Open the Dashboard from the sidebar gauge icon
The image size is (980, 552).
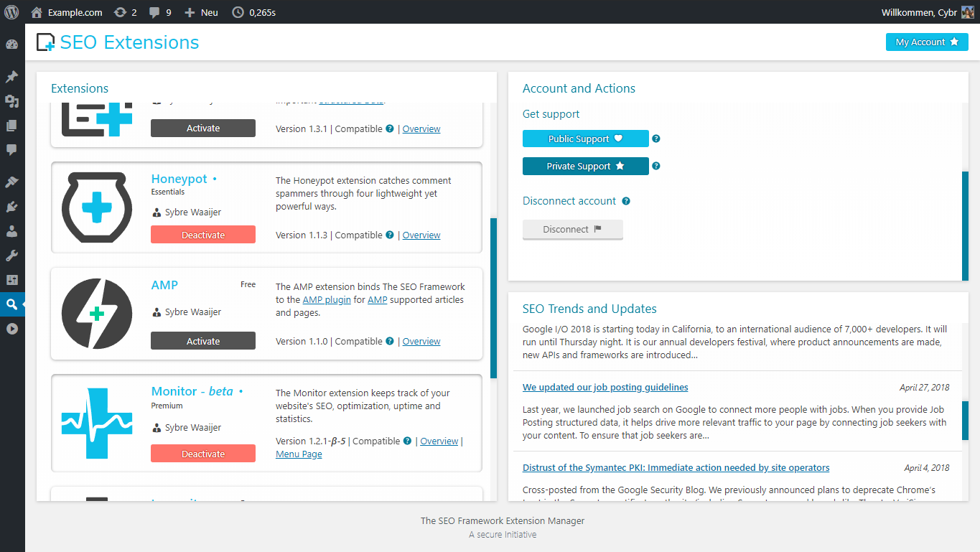tap(11, 45)
